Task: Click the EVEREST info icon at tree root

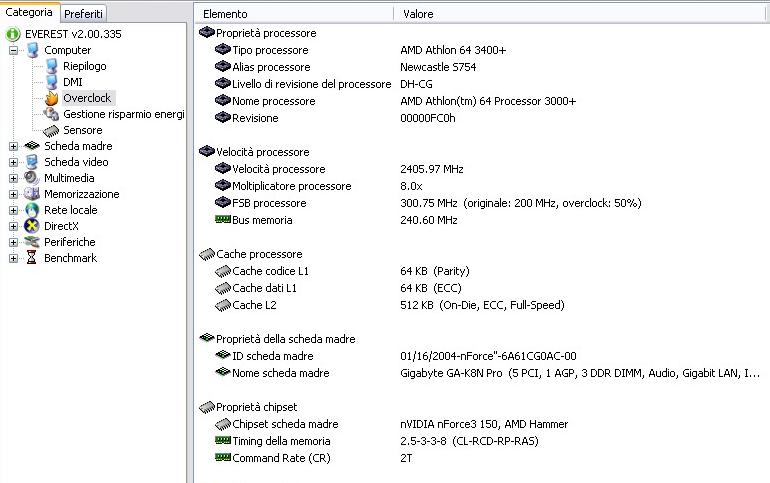Action: [x=13, y=34]
